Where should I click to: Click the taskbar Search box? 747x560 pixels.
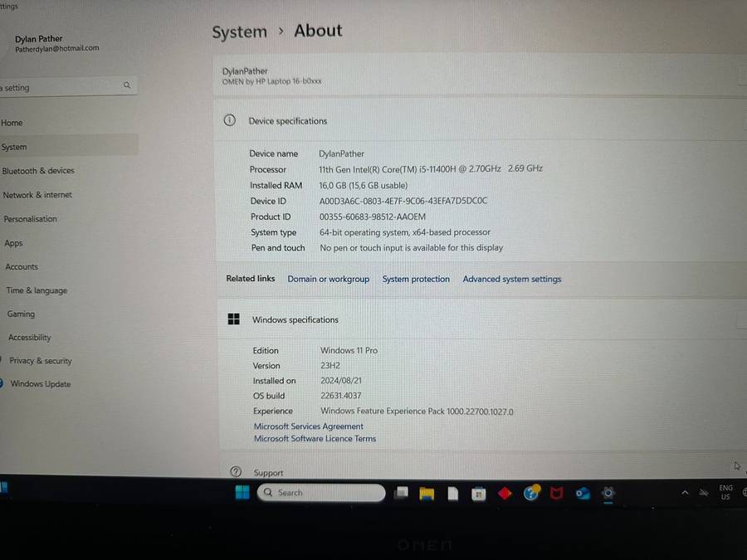(321, 493)
